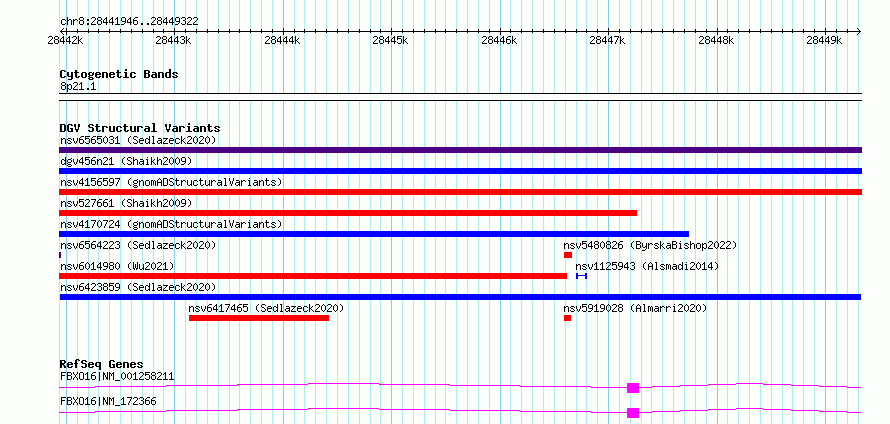
Task: Click the 28442k ruler tick label
Action: tap(66, 40)
